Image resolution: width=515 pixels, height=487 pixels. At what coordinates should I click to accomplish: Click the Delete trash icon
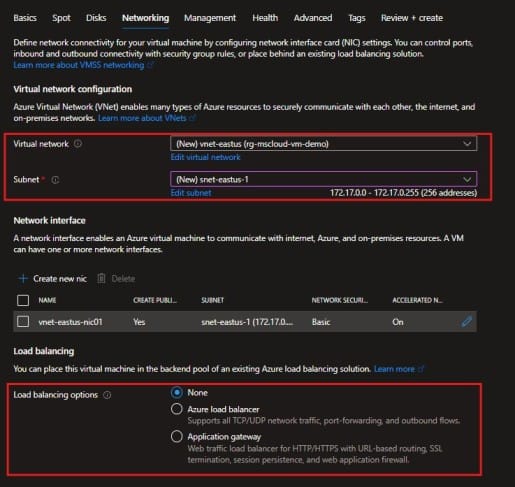tap(101, 278)
